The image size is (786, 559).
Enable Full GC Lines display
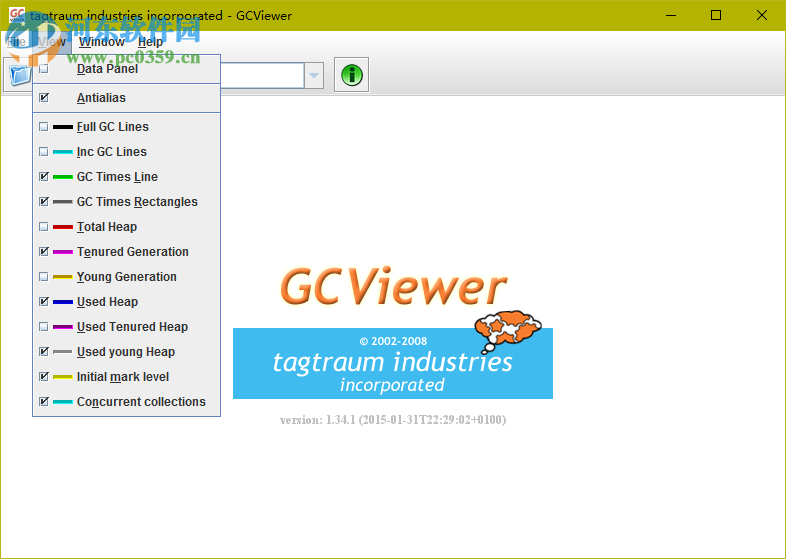(x=126, y=127)
